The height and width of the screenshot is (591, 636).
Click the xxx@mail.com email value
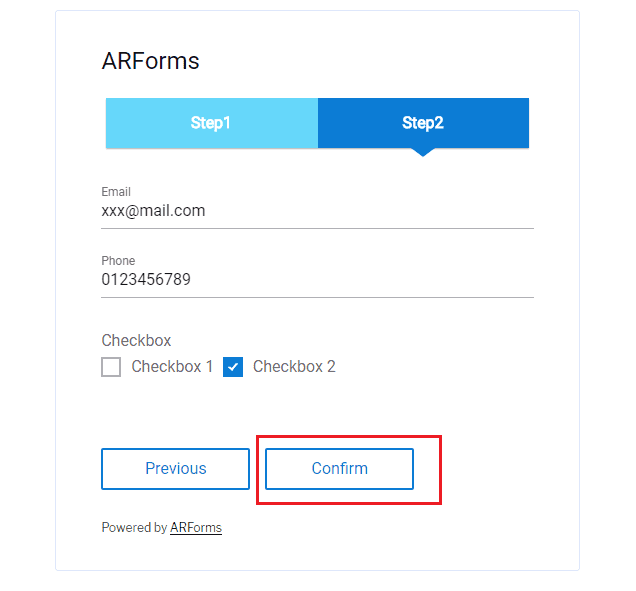tap(153, 211)
